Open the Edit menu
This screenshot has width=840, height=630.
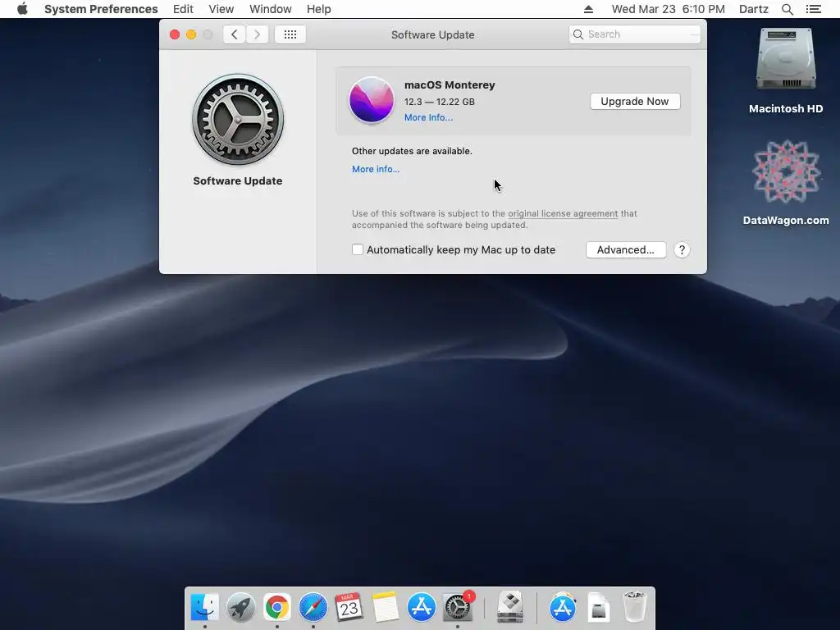(183, 9)
